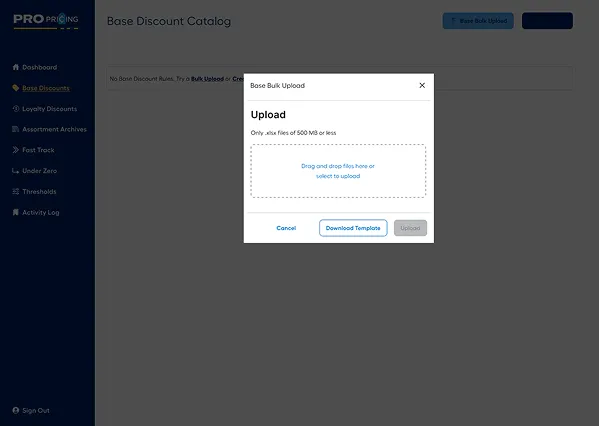Viewport: 599px width, 426px height.
Task: Click the Assortment Archives icon
Action: pos(16,129)
